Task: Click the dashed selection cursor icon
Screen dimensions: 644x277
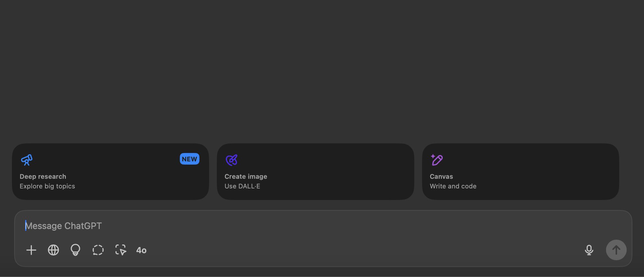Action: 121,250
